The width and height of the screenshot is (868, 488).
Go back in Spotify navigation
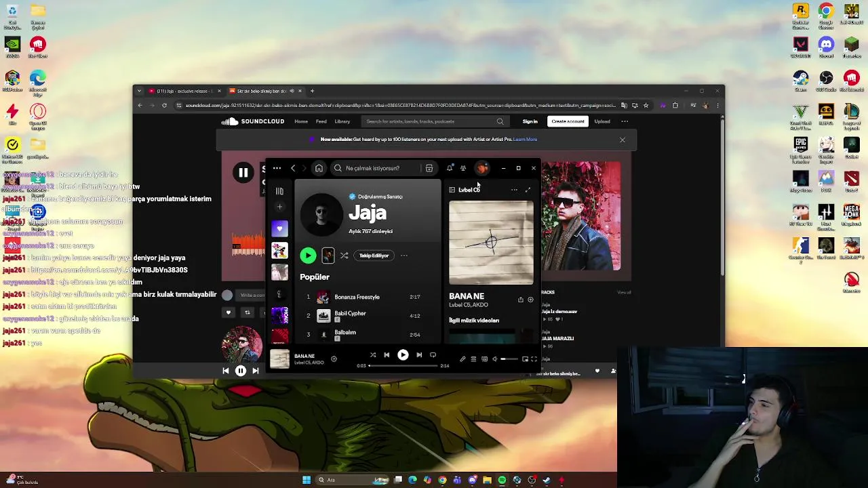tap(293, 168)
